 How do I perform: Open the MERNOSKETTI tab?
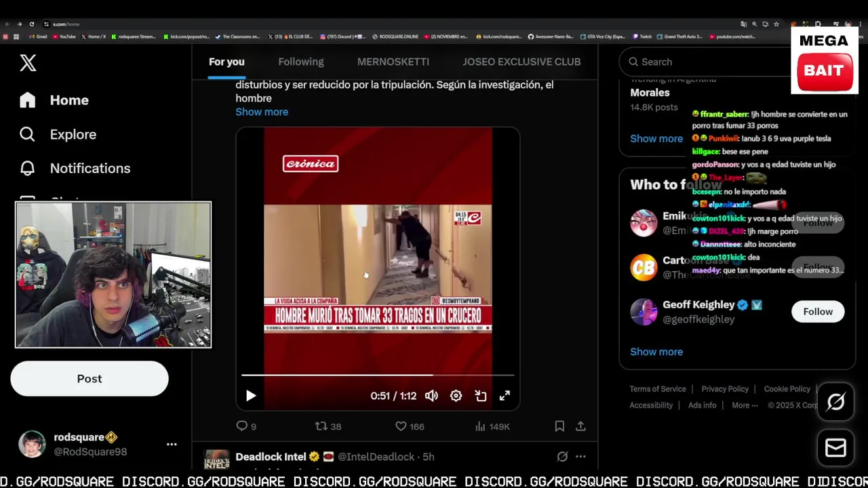[393, 62]
